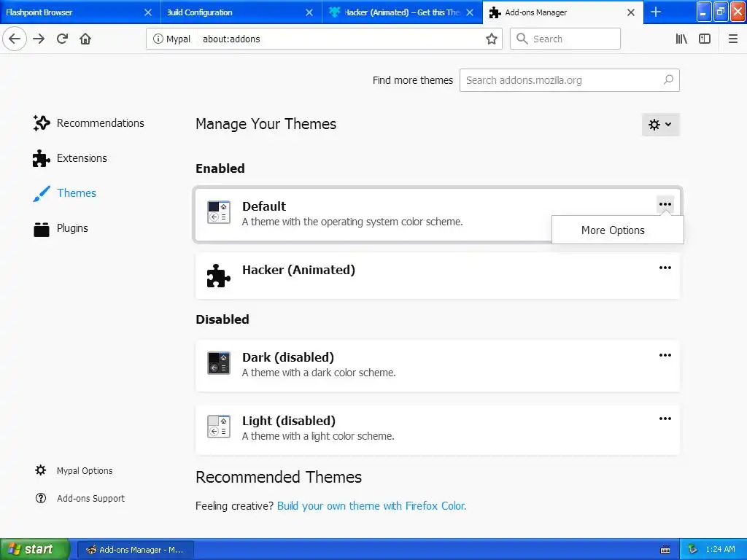Open the Plugins category
747x560 pixels.
61,228
